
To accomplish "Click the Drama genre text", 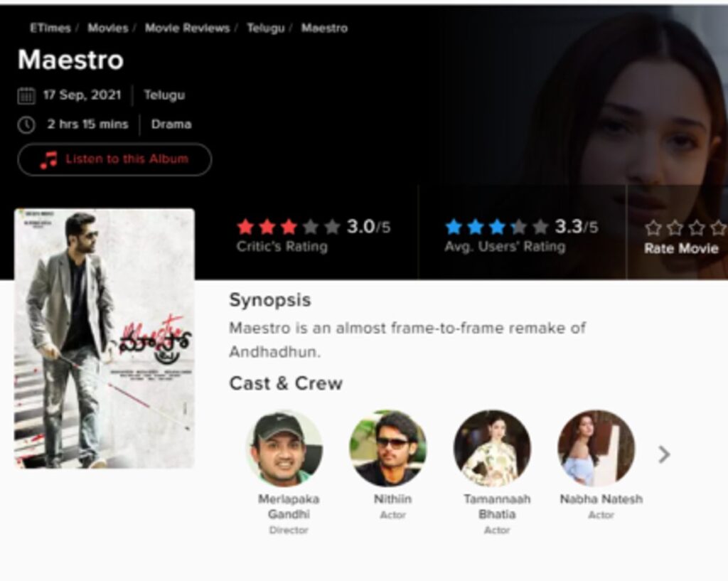I will click(171, 124).
